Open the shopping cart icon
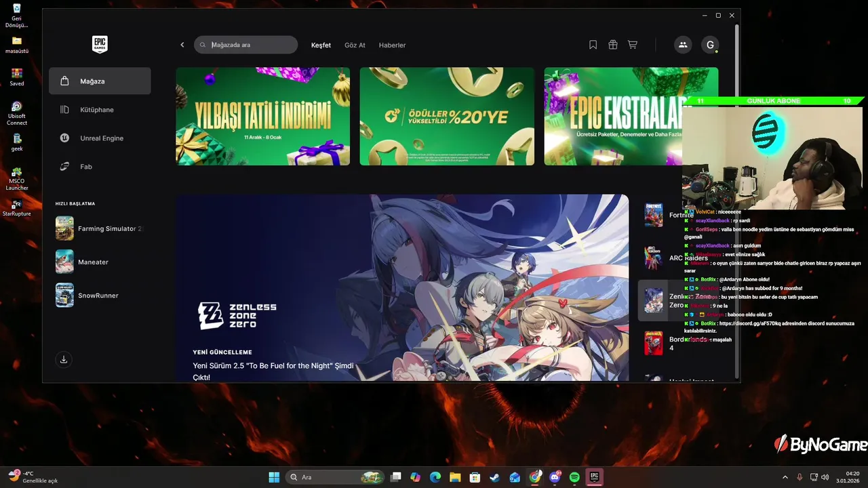The image size is (868, 488). [x=632, y=45]
